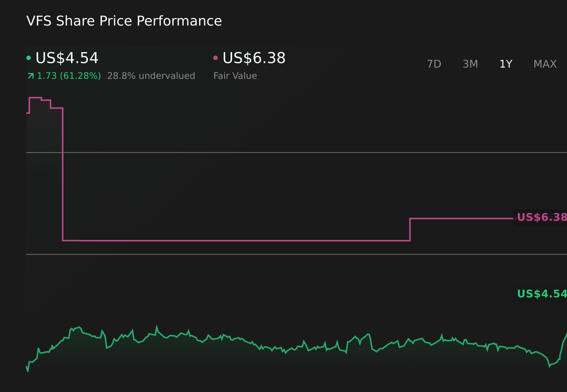This screenshot has height=392, width=567.
Task: Expand the 1.73 (61.28%) change details
Action: (69, 75)
